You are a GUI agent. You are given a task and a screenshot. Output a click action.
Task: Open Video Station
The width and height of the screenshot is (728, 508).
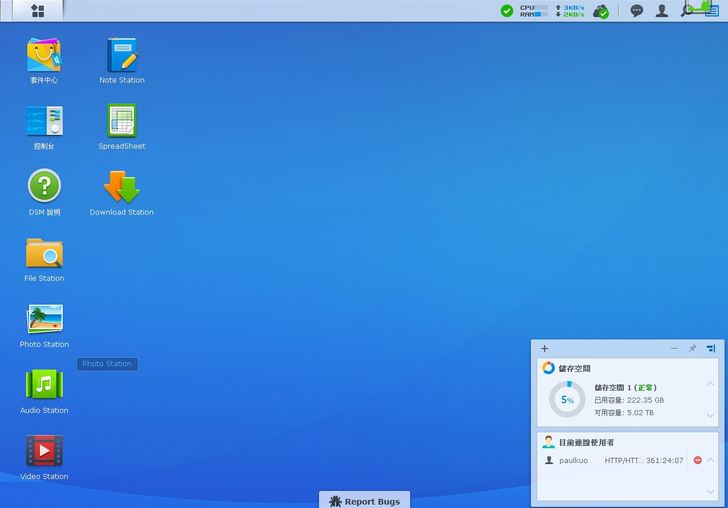pyautogui.click(x=44, y=451)
